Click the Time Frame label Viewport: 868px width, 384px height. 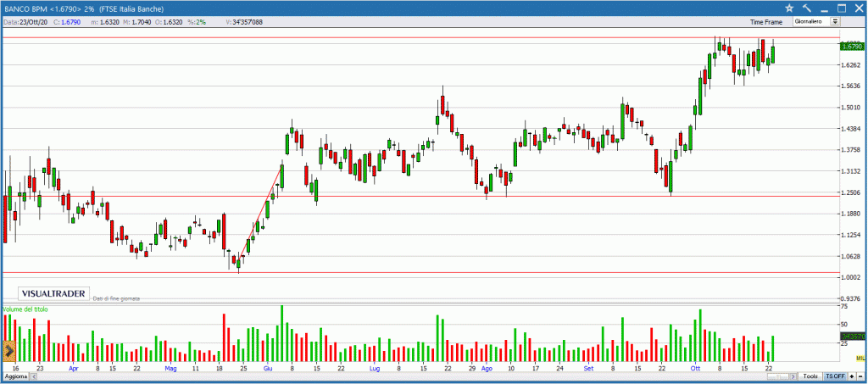766,21
